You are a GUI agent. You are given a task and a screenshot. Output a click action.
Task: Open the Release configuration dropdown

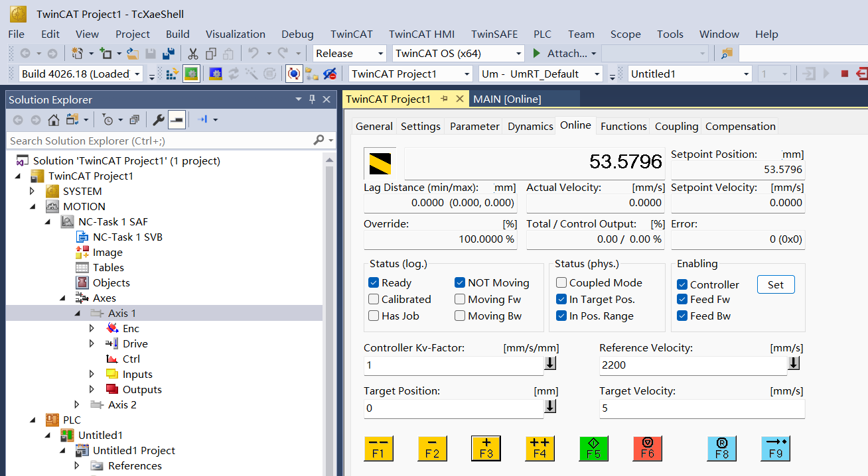[350, 54]
